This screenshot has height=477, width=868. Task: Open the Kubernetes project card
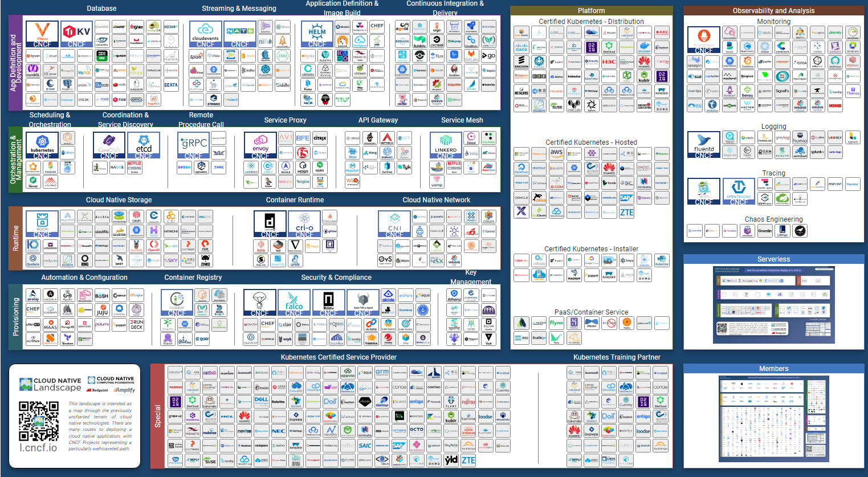tap(42, 145)
